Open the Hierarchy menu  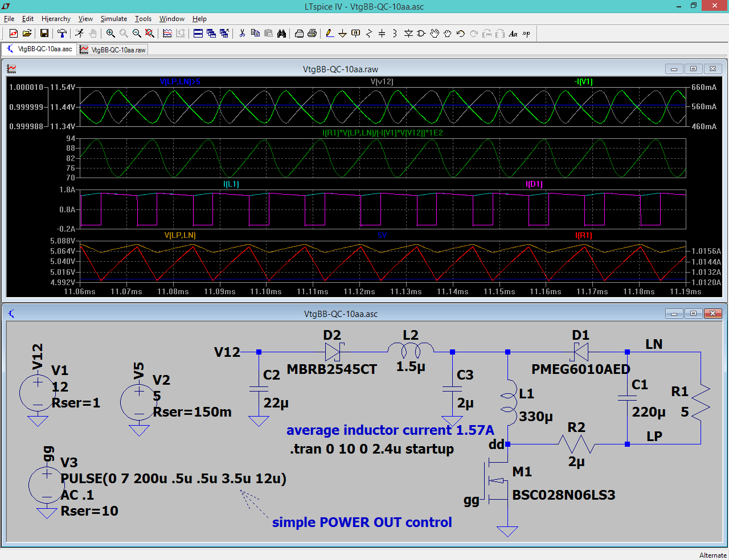[x=56, y=19]
